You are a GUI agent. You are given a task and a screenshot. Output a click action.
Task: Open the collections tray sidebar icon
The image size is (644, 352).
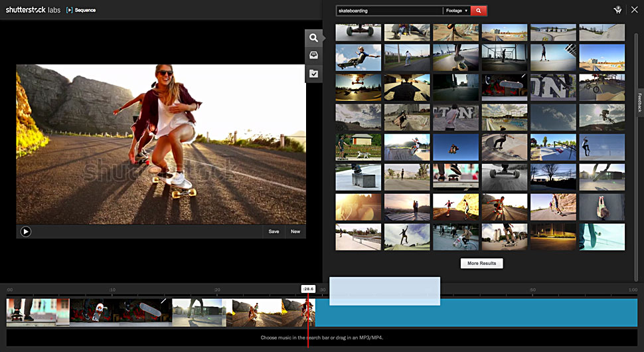(x=314, y=56)
